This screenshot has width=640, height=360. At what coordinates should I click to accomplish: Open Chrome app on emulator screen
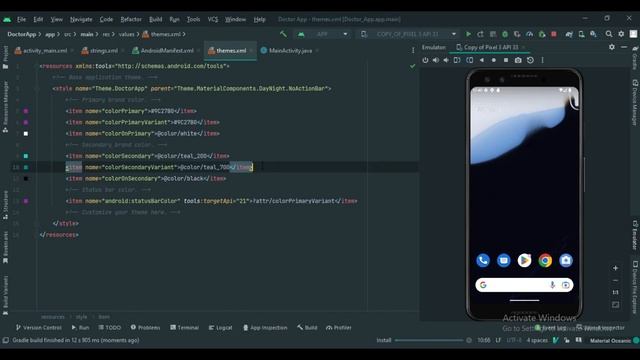point(545,260)
